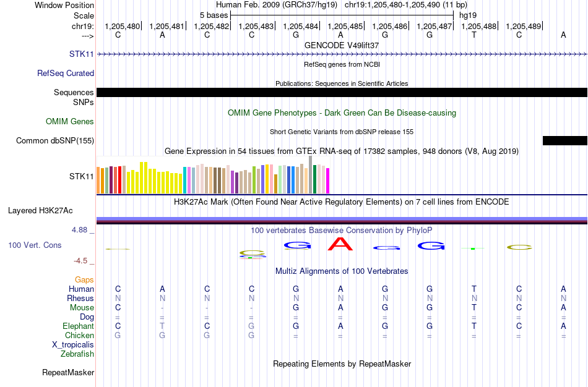Image resolution: width=588 pixels, height=387 pixels.
Task: Click the hg19 assembly label on ruler
Action: (468, 15)
